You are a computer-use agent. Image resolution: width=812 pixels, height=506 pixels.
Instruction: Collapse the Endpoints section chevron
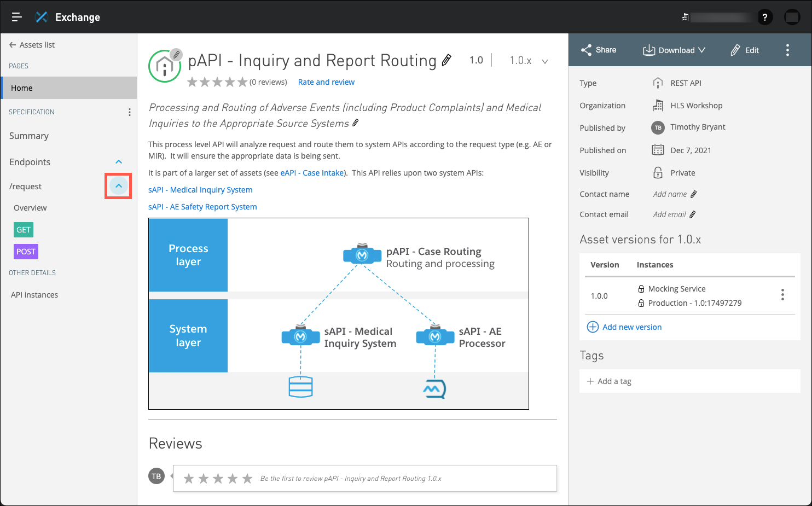point(119,162)
